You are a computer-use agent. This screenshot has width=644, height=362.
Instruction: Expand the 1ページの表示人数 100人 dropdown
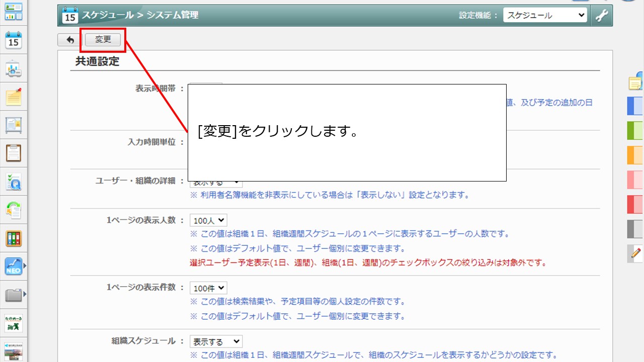pyautogui.click(x=208, y=220)
